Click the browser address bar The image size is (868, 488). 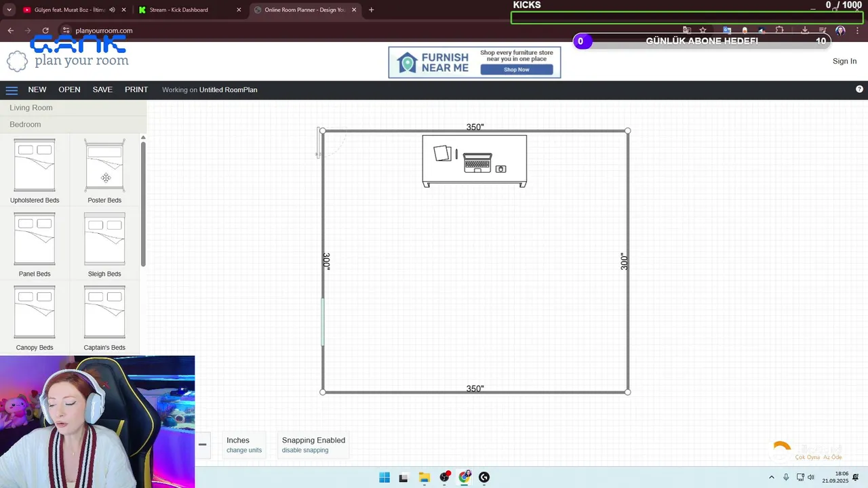373,30
